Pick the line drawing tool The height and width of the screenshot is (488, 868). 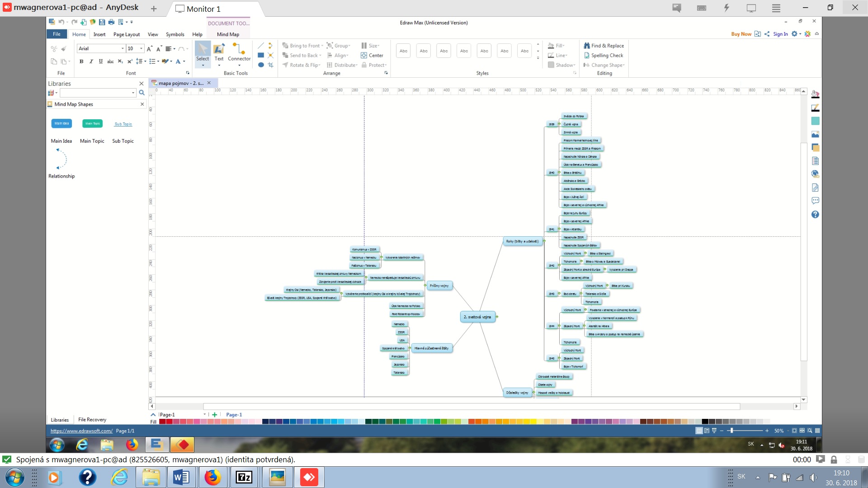pos(261,46)
